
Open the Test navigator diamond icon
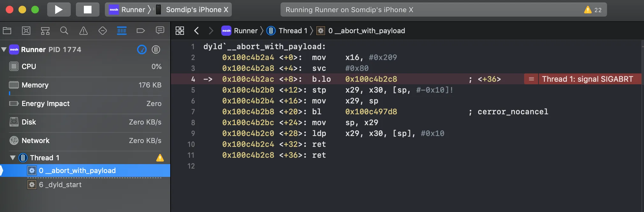pos(103,31)
